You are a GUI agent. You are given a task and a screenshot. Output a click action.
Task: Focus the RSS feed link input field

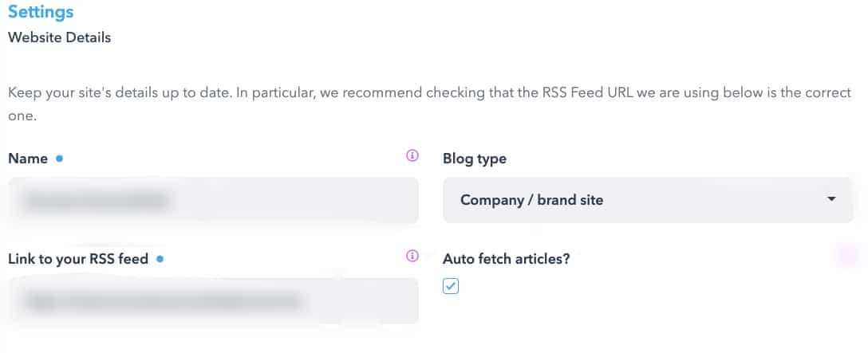pyautogui.click(x=213, y=300)
